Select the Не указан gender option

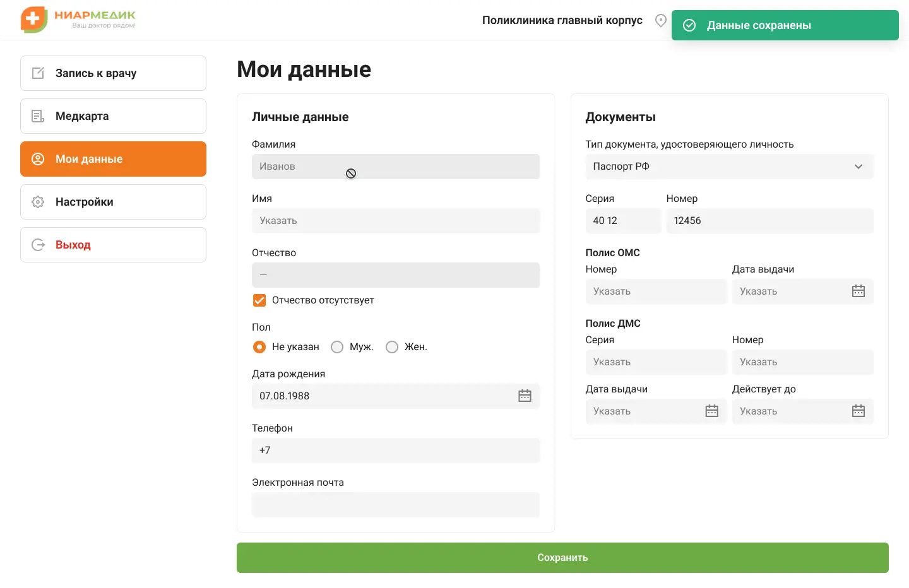(x=259, y=347)
